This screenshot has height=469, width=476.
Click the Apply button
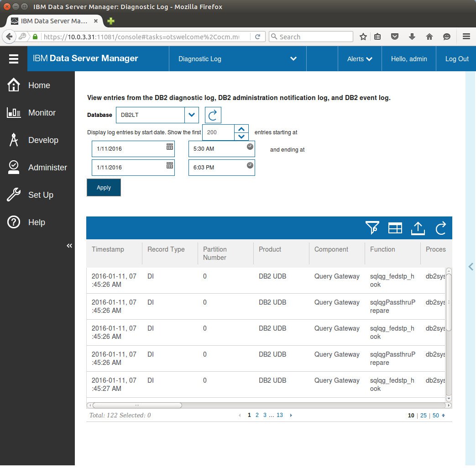[104, 187]
